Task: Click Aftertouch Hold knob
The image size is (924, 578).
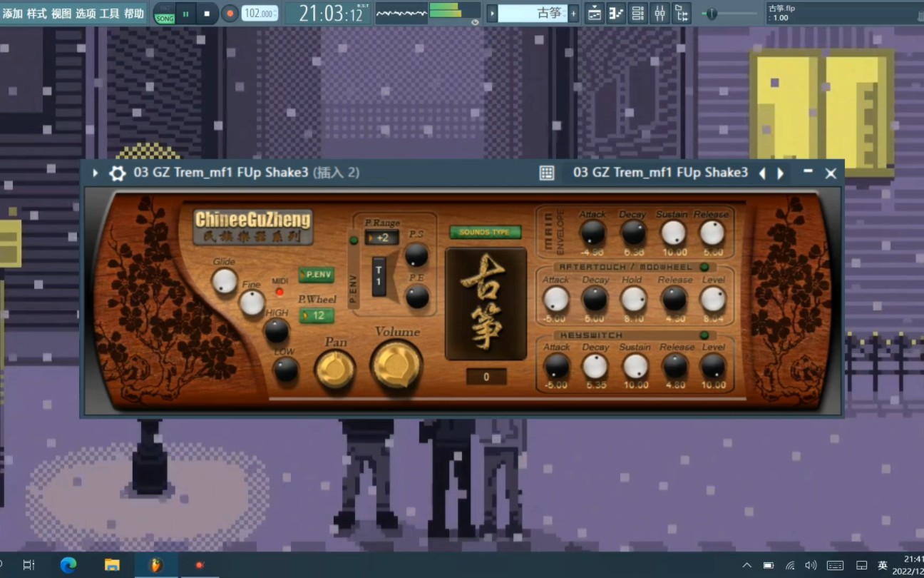Action: click(633, 299)
